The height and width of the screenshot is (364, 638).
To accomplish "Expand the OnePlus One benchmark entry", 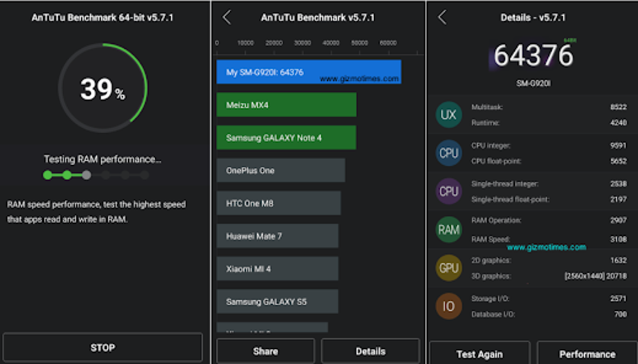I will pyautogui.click(x=280, y=170).
